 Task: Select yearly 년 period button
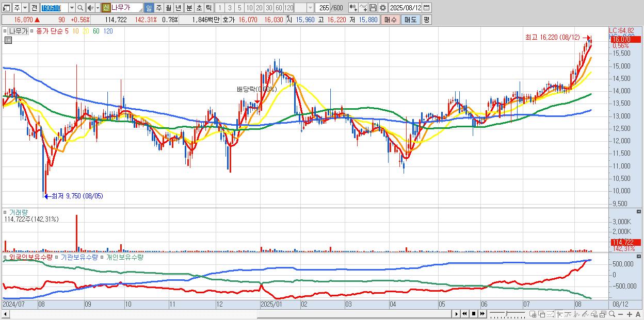pyautogui.click(x=178, y=8)
